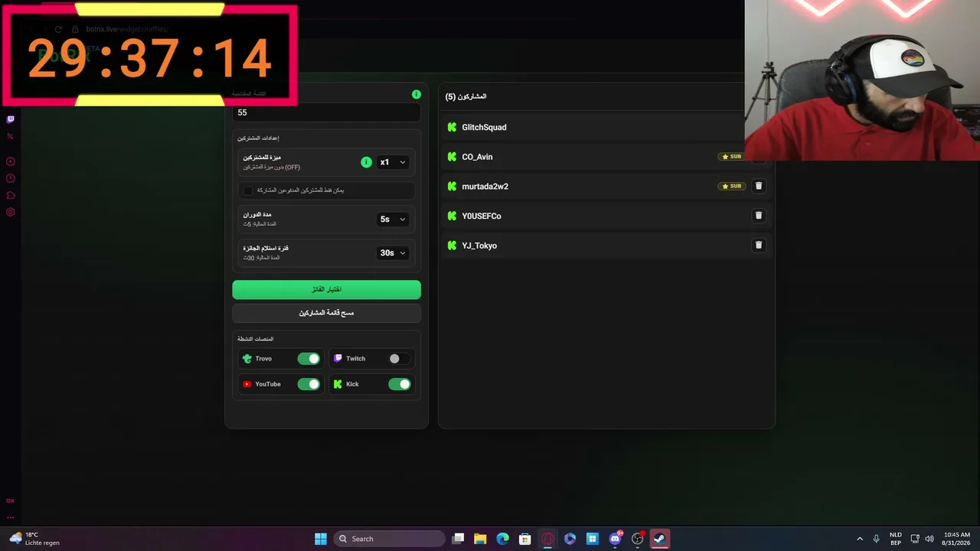Click the clear participants list button
Viewport: 980px width, 551px height.
[x=326, y=313]
